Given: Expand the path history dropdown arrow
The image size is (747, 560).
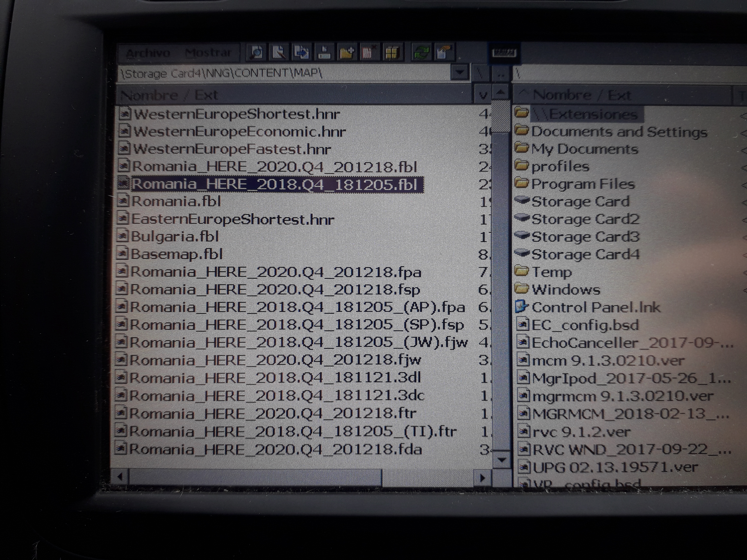Looking at the screenshot, I should (460, 72).
